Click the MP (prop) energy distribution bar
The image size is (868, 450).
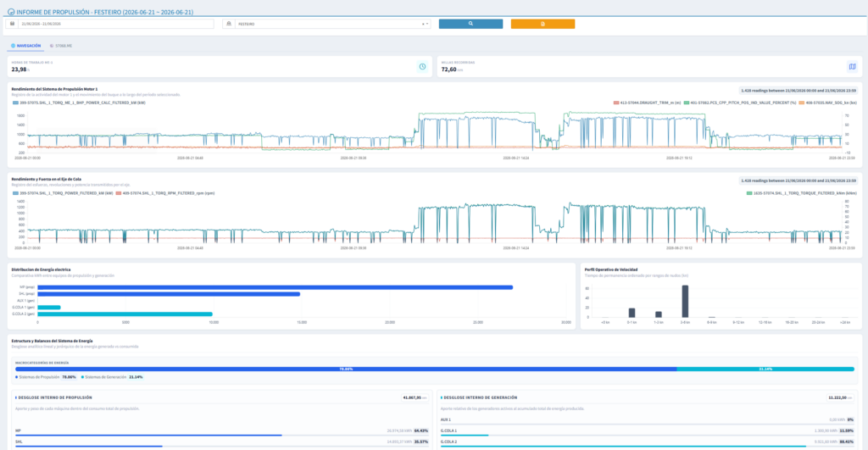coord(275,287)
